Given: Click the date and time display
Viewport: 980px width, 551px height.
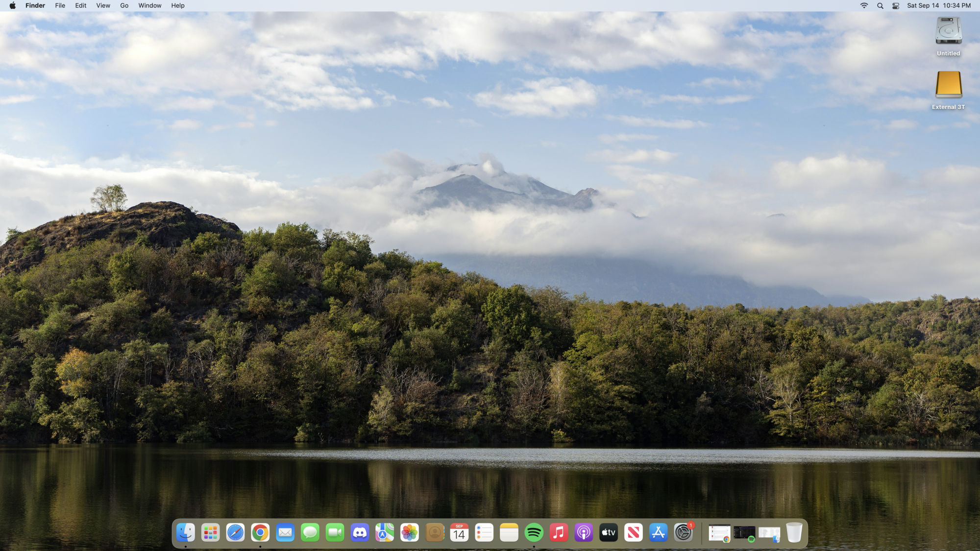Looking at the screenshot, I should pos(938,6).
